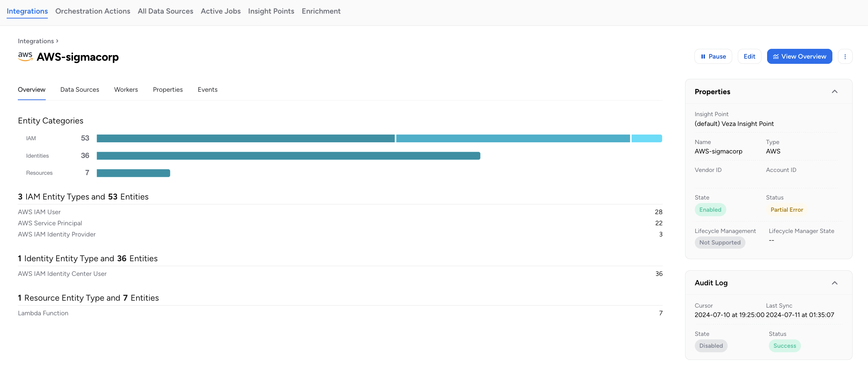Click the (default) Veza Insight Point value
The image size is (868, 376).
(x=734, y=124)
